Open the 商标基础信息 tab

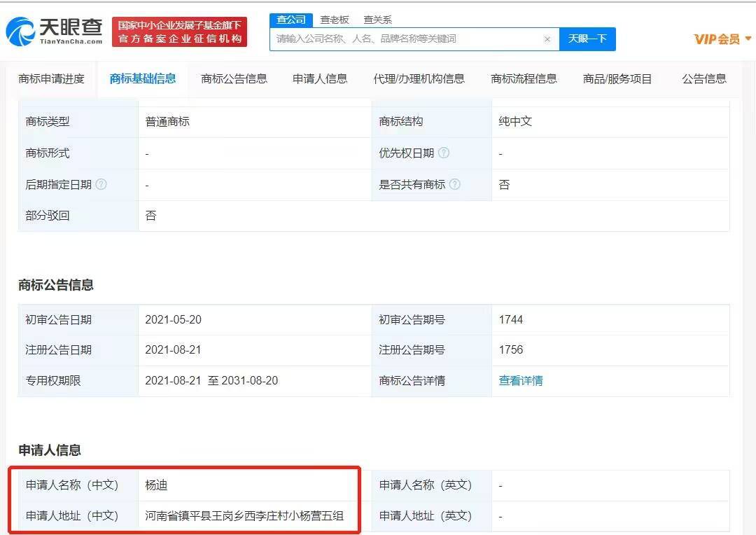point(143,79)
